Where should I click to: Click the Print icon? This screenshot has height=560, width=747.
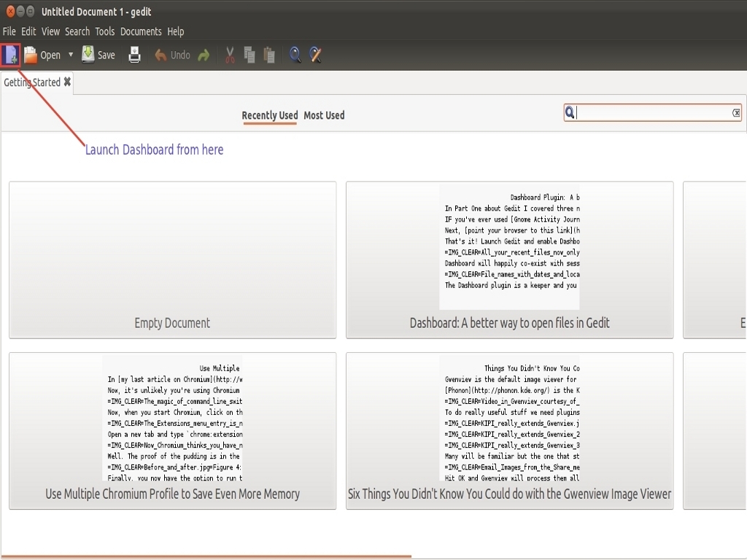pos(135,55)
